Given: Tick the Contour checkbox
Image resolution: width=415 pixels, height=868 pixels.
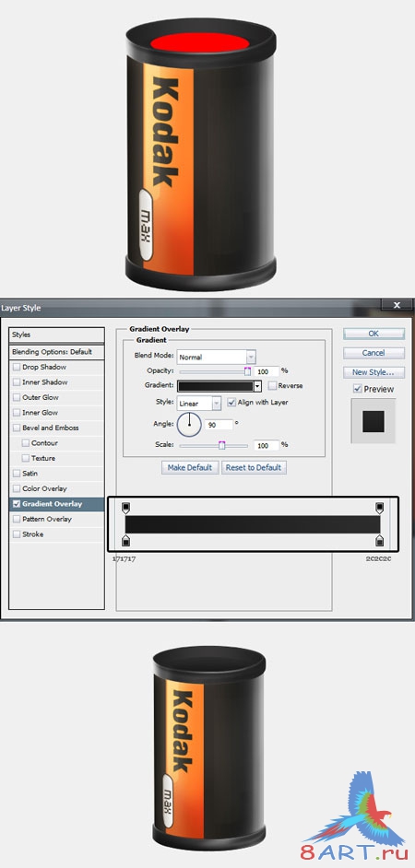Looking at the screenshot, I should pos(26,443).
